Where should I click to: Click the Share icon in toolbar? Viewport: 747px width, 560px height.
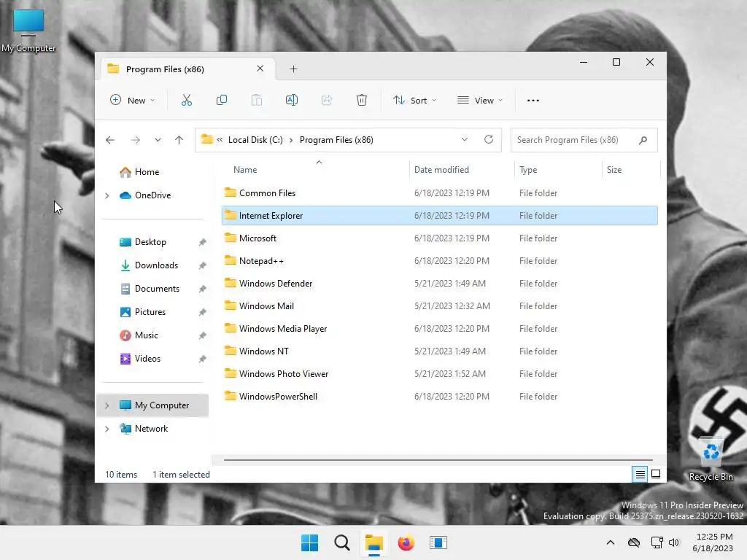[x=327, y=100]
